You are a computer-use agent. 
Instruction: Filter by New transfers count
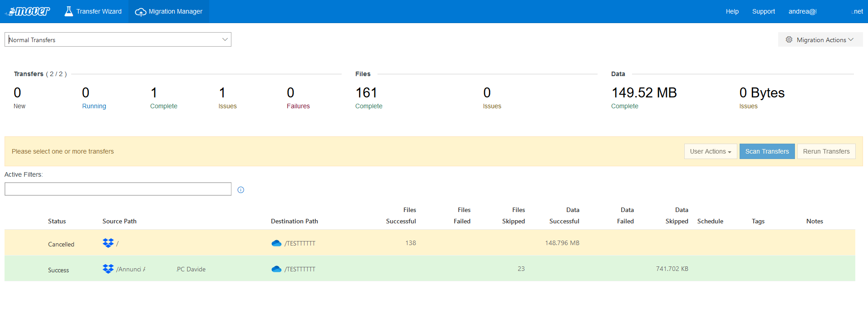[x=20, y=98]
